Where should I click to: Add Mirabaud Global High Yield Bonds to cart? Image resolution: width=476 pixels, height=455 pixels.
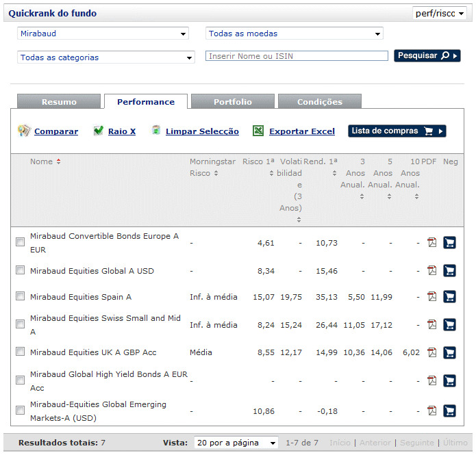tap(449, 380)
